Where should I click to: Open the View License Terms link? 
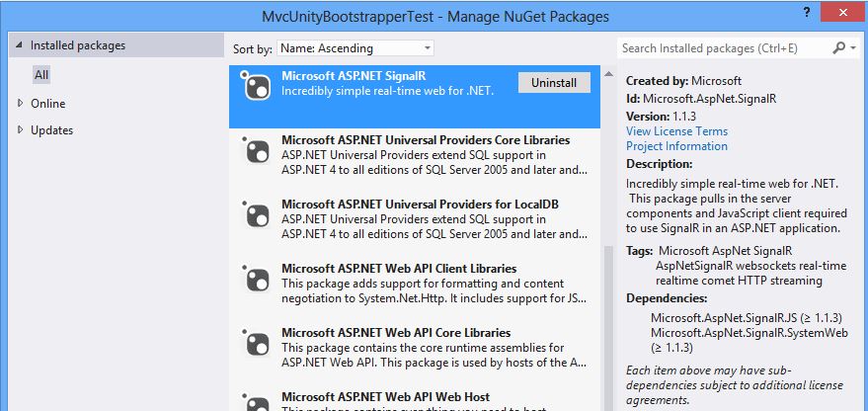tap(676, 131)
